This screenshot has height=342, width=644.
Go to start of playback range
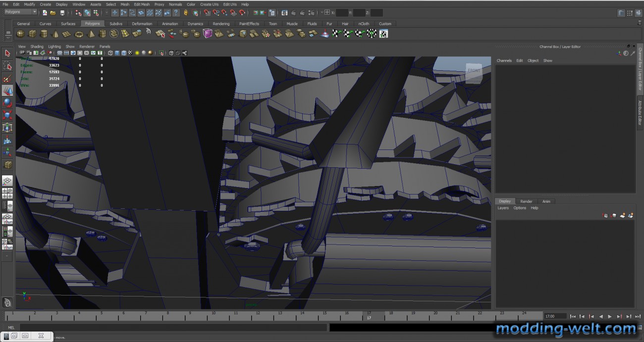tap(573, 316)
